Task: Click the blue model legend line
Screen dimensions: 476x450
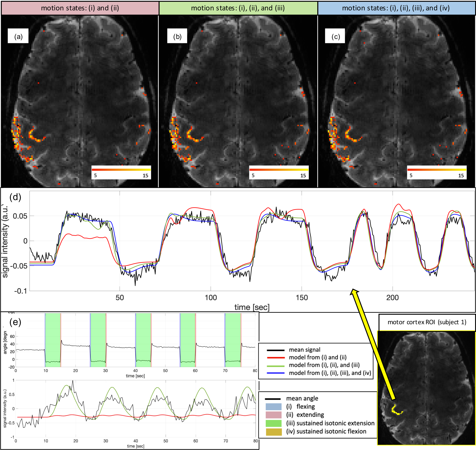Action: 276,373
